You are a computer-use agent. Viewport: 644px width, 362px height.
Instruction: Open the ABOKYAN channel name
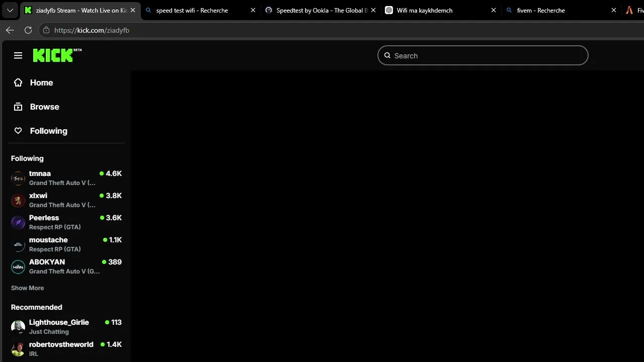[47, 262]
